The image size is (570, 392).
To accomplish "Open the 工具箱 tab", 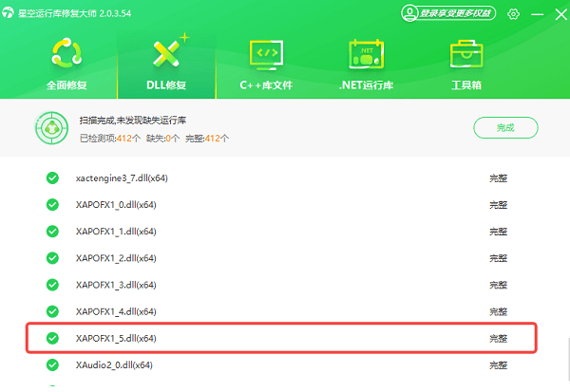I will point(466,85).
